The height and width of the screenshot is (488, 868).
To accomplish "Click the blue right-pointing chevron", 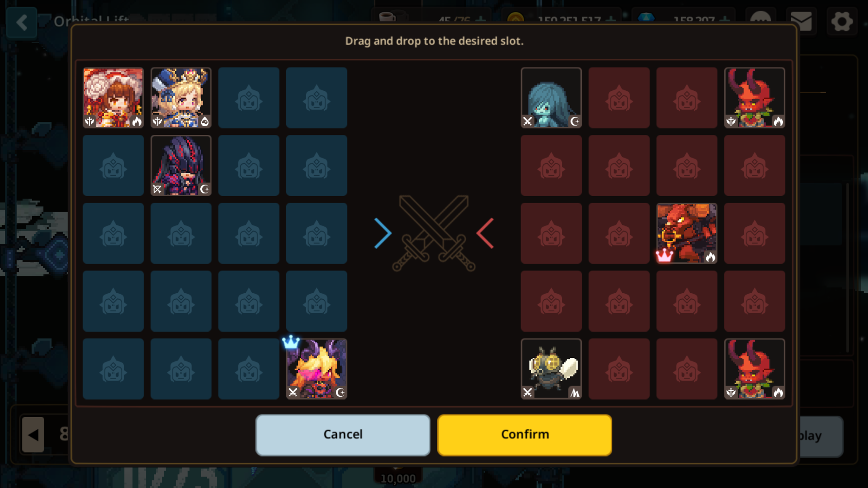I will (383, 234).
